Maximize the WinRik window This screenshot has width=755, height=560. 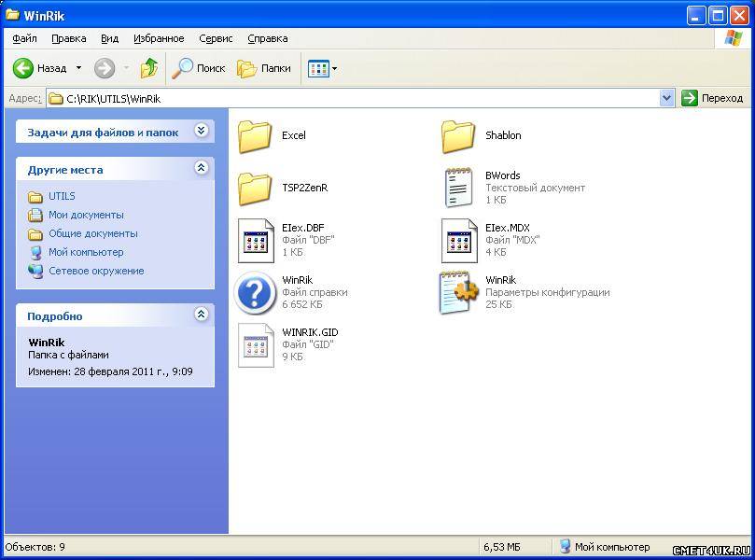718,16
